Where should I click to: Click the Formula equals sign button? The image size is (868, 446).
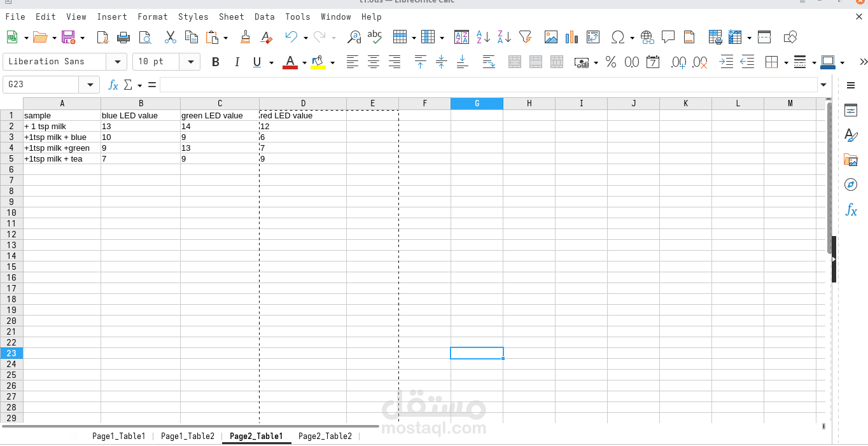[x=151, y=85]
